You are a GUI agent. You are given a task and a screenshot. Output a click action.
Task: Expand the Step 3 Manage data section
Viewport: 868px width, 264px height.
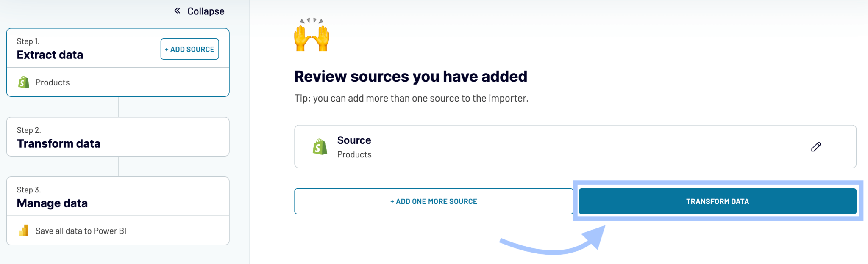pos(117,196)
